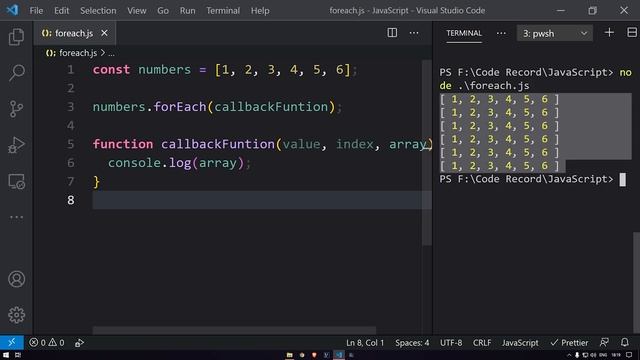This screenshot has height=360, width=640.
Task: Click Spaces: 4 indentation setting
Action: pos(412,343)
